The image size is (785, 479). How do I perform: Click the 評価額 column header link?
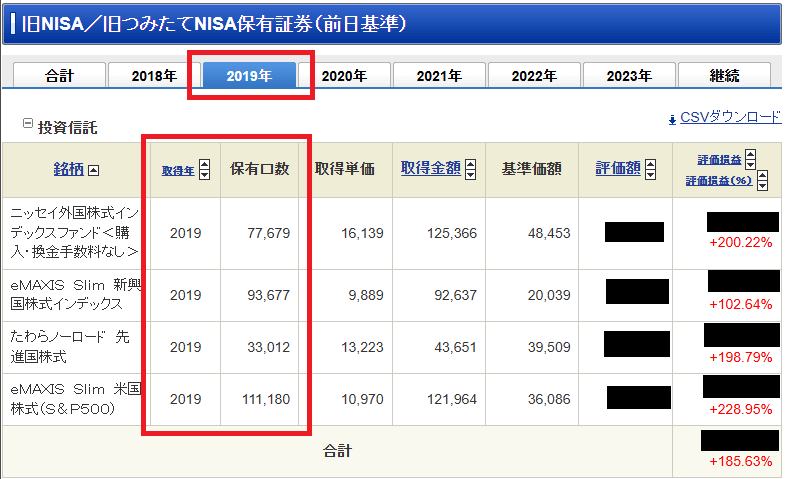point(617,169)
